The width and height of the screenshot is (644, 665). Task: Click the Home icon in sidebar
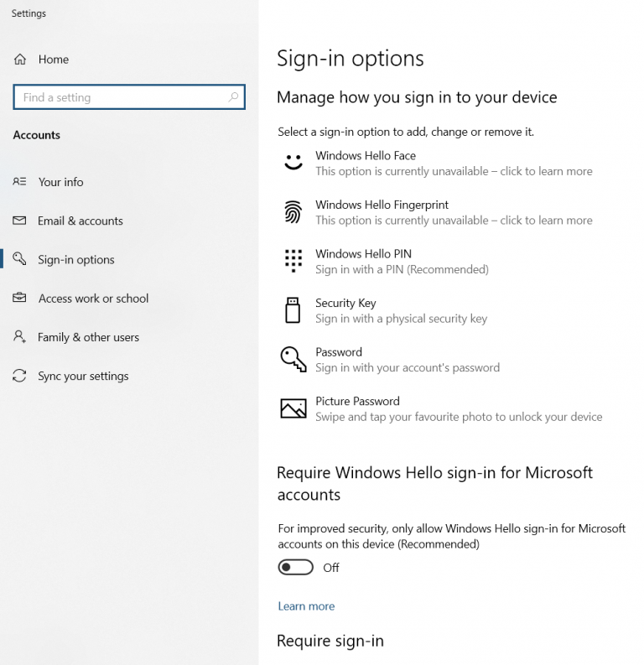click(x=20, y=60)
